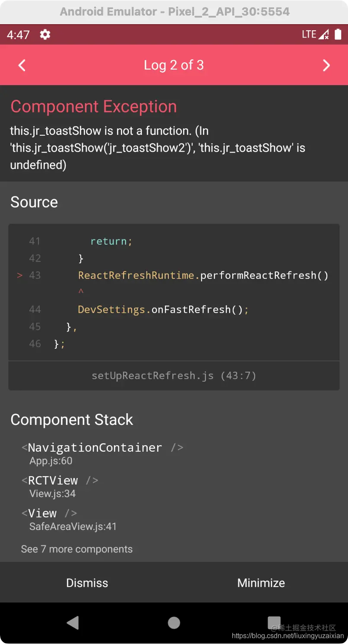The width and height of the screenshot is (348, 644).
Task: Tap the Log 2 of 3 header title
Action: pos(174,65)
